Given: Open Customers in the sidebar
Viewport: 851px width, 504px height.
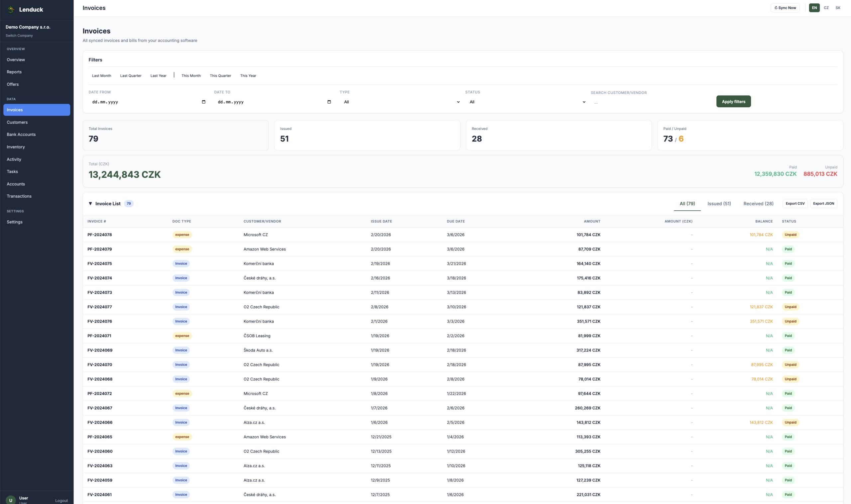Looking at the screenshot, I should pyautogui.click(x=17, y=122).
